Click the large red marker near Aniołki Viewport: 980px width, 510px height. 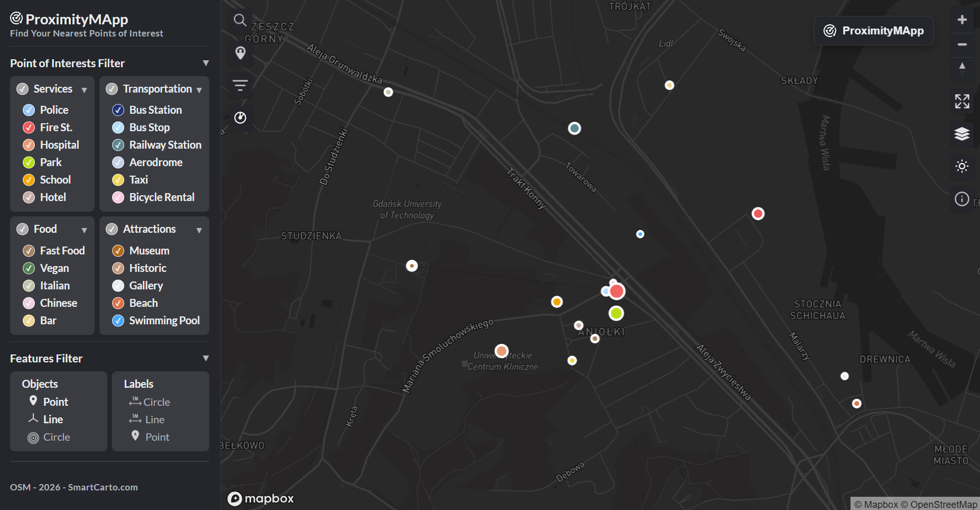click(x=617, y=291)
